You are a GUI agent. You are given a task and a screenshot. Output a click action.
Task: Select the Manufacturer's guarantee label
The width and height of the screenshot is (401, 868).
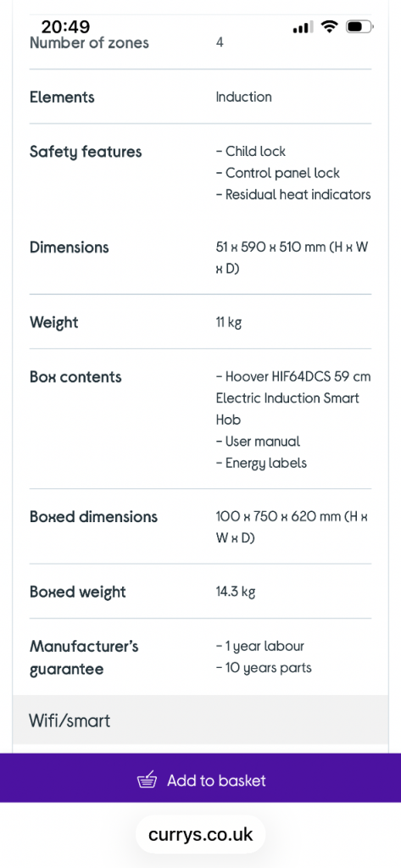pos(84,658)
